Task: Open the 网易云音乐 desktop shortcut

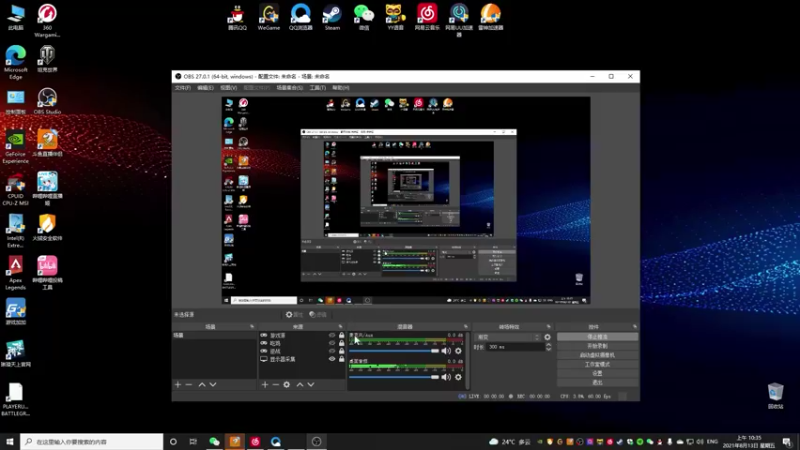Action: 427,17
